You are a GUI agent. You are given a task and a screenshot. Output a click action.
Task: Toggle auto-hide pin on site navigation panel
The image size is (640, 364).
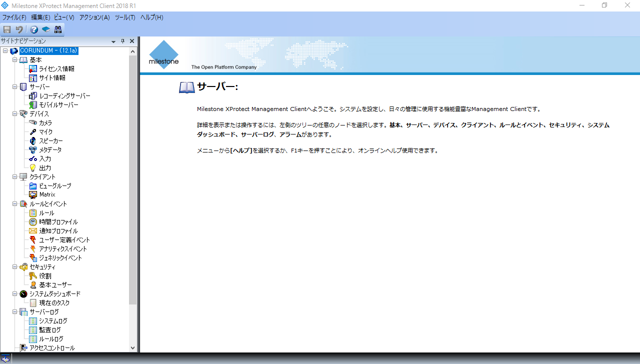(x=123, y=41)
